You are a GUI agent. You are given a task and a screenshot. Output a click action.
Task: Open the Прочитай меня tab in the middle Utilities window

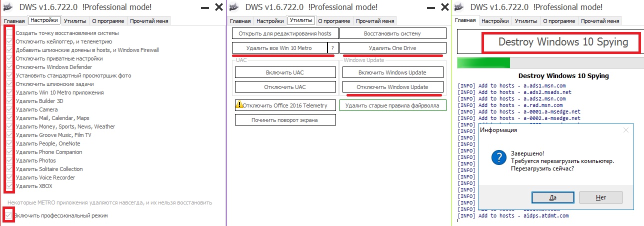pyautogui.click(x=375, y=20)
